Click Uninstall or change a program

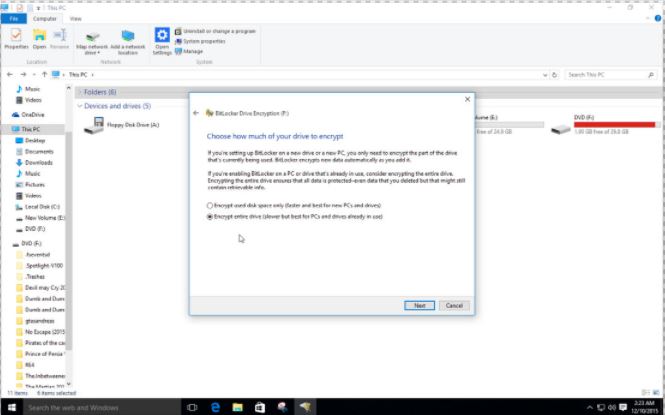coord(215,31)
